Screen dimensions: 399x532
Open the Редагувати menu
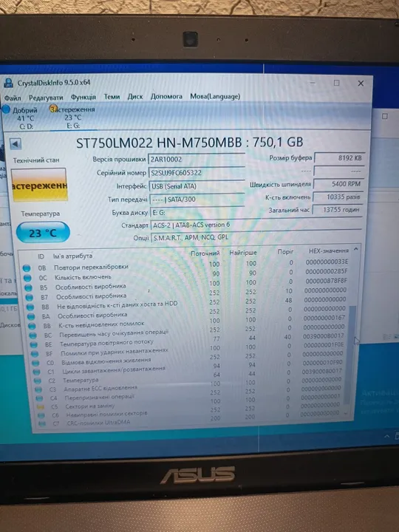pos(46,98)
